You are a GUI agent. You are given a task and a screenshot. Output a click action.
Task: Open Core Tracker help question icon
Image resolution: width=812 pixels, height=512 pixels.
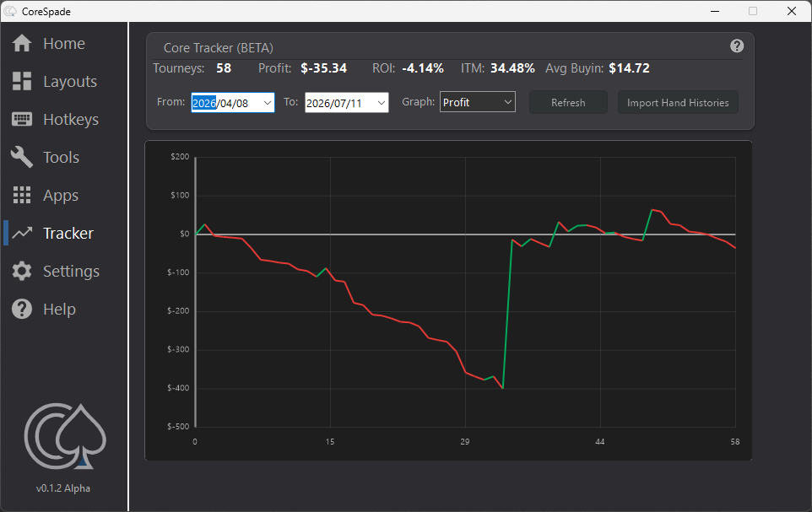pos(737,46)
